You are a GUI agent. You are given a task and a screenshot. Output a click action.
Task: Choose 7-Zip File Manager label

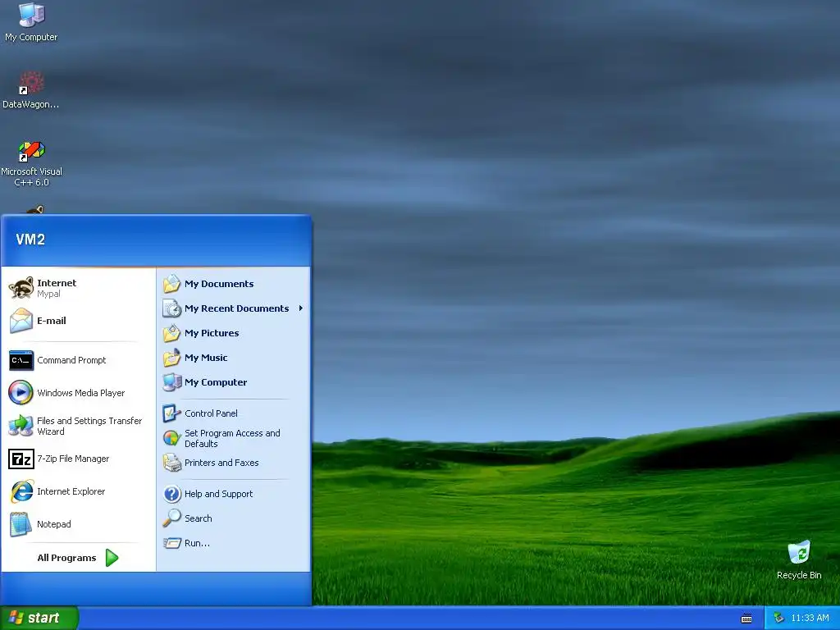point(73,459)
